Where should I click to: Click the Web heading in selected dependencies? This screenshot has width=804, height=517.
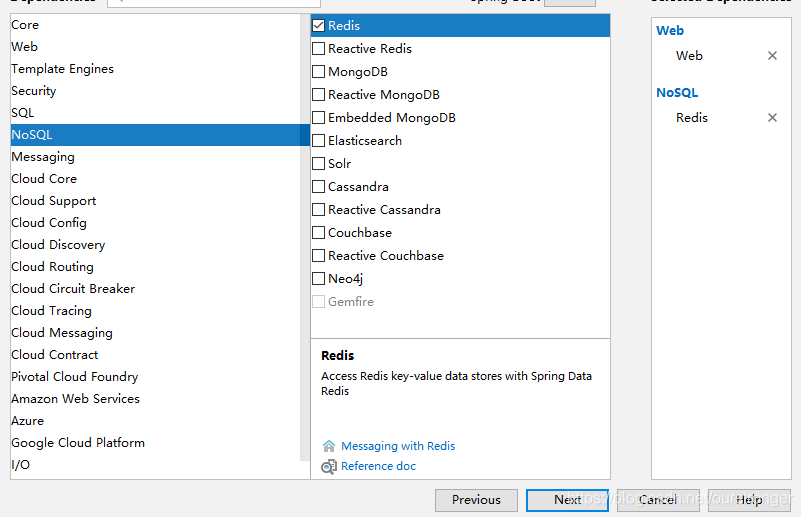670,31
